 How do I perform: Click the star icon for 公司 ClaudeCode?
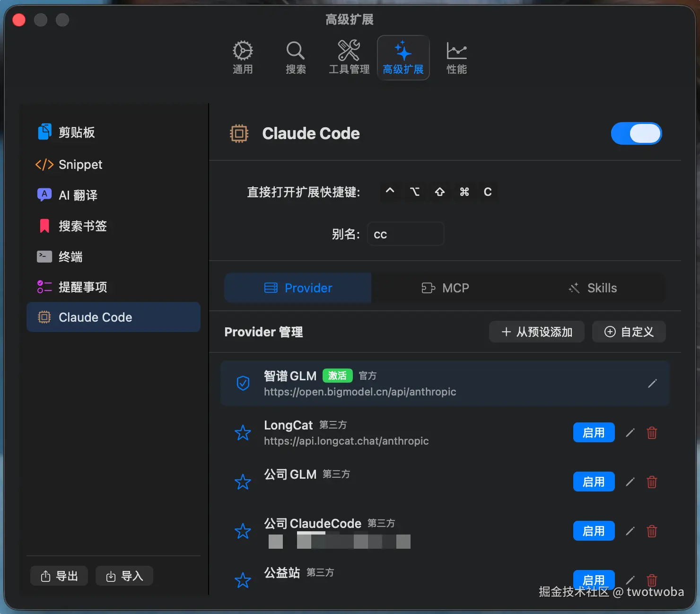[243, 531]
